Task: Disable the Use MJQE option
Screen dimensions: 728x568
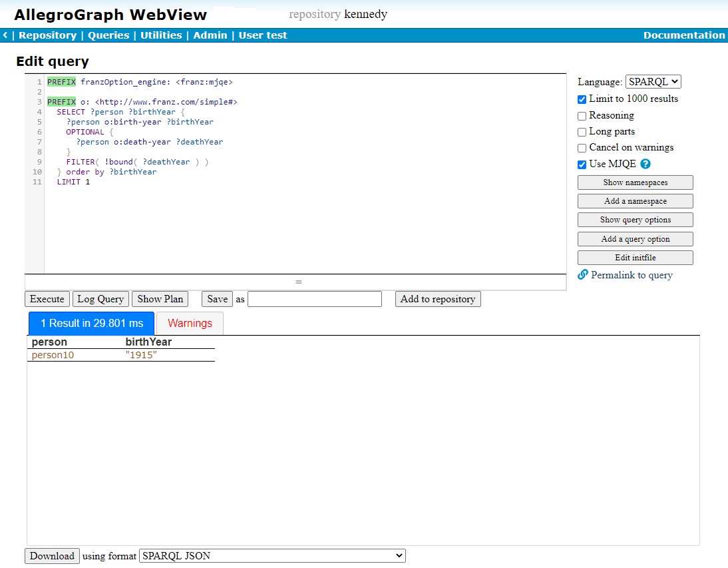Action: (x=582, y=164)
